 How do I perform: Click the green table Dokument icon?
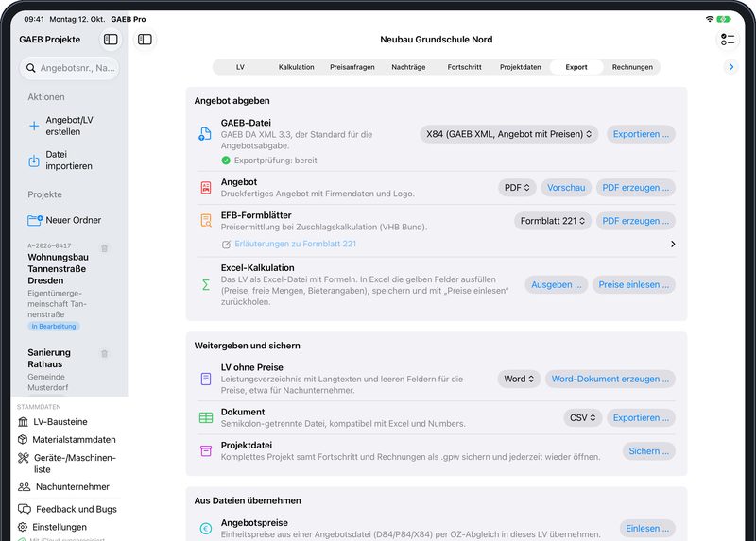pyautogui.click(x=206, y=417)
